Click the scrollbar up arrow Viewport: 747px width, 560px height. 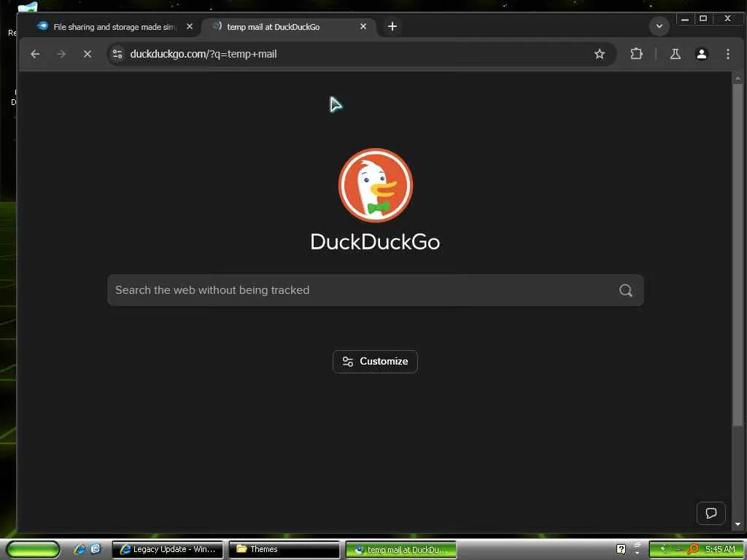pyautogui.click(x=738, y=77)
